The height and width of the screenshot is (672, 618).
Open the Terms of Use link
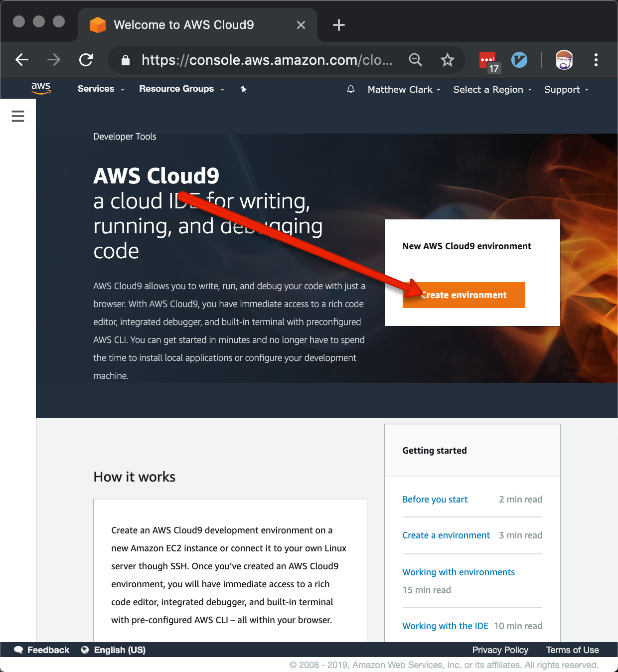tap(573, 650)
